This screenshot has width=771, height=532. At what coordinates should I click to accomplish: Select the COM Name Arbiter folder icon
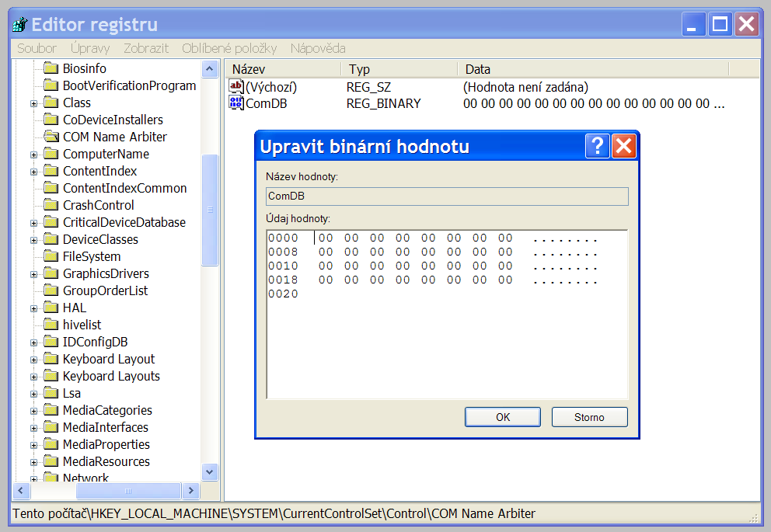[51, 137]
